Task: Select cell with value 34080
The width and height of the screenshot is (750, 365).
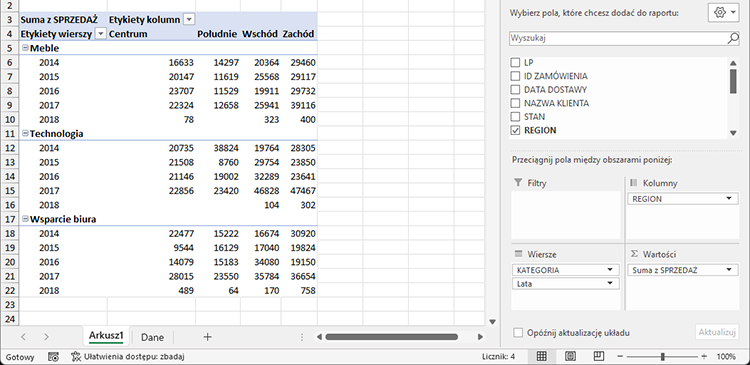Action: pos(260,262)
